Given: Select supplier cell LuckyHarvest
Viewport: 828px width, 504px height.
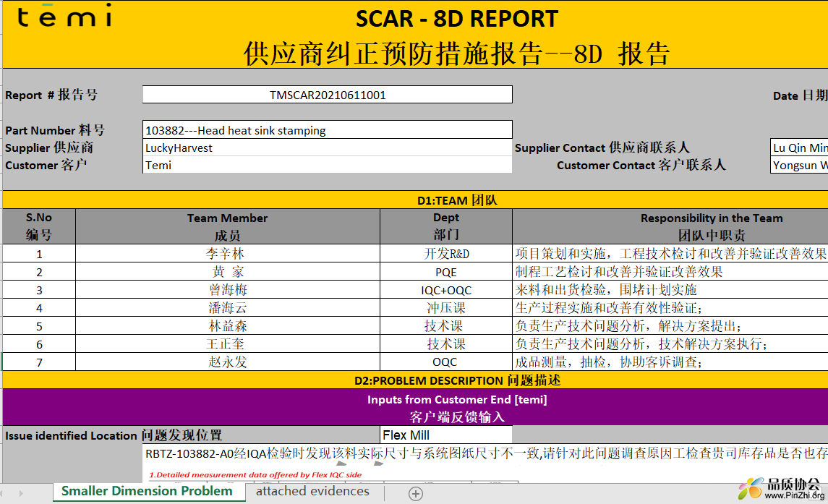Looking at the screenshot, I should click(328, 148).
